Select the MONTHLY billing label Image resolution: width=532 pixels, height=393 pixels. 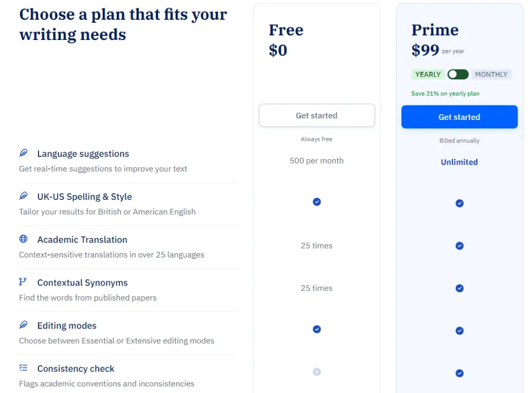491,74
